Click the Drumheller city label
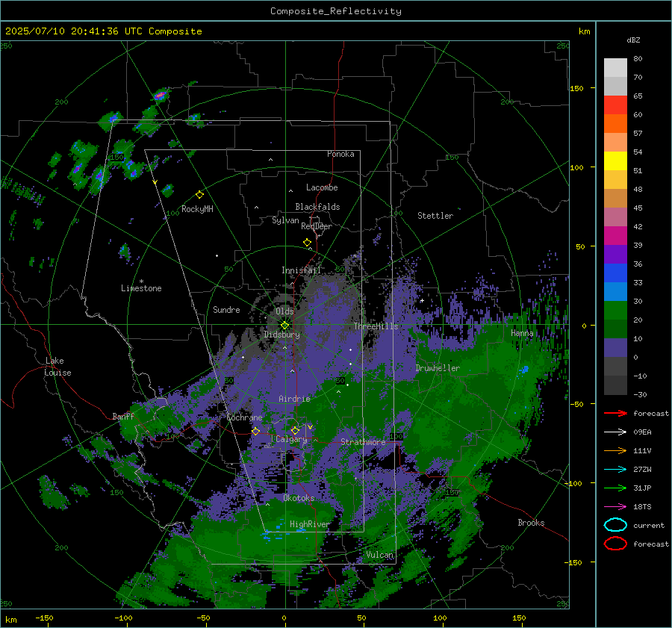Image resolution: width=672 pixels, height=628 pixels. point(438,368)
